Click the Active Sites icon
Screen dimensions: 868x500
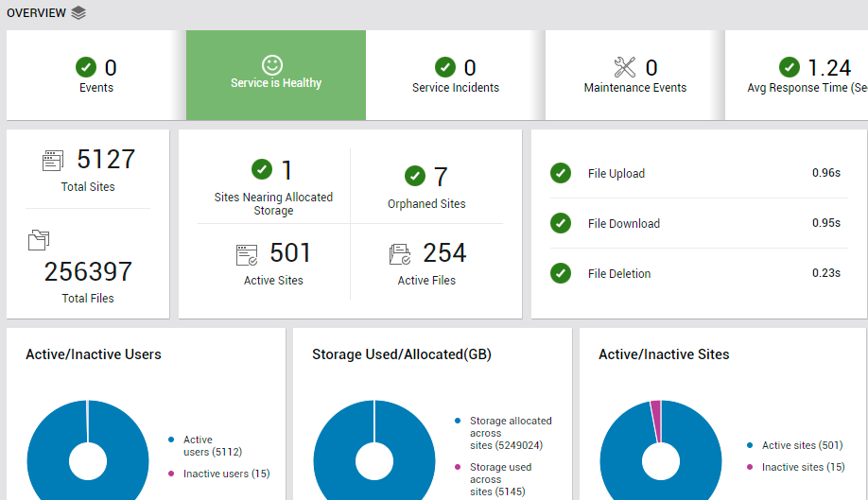[247, 255]
